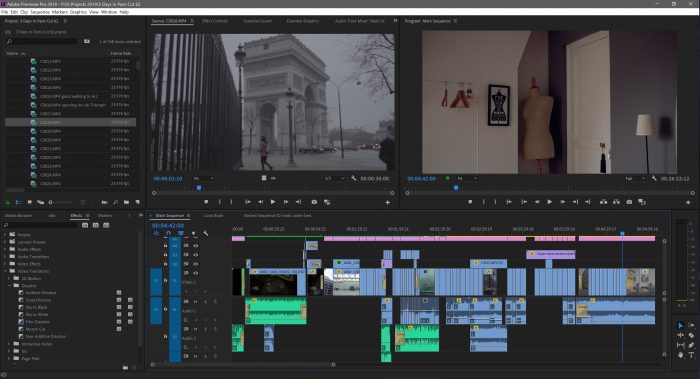
Task: Add a marker to the timeline
Action: [x=193, y=233]
